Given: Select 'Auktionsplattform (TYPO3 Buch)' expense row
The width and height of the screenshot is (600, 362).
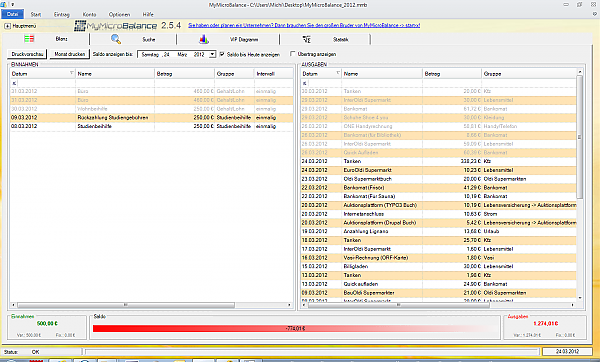Looking at the screenshot, I should tap(439, 205).
